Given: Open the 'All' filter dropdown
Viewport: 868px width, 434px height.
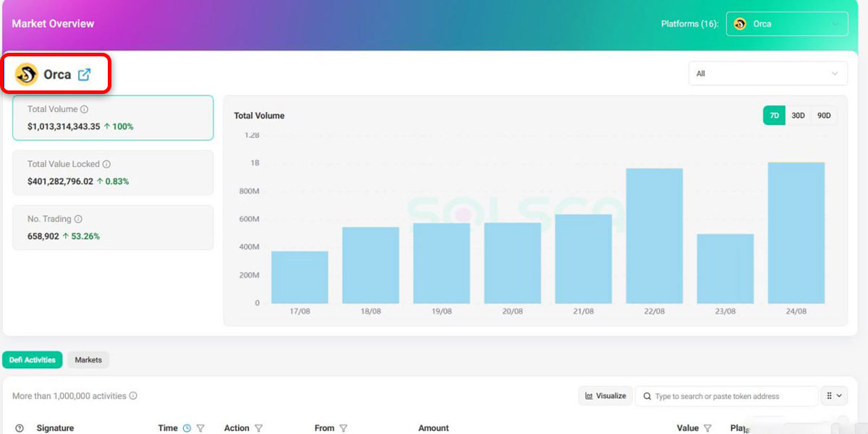Looking at the screenshot, I should (x=767, y=74).
